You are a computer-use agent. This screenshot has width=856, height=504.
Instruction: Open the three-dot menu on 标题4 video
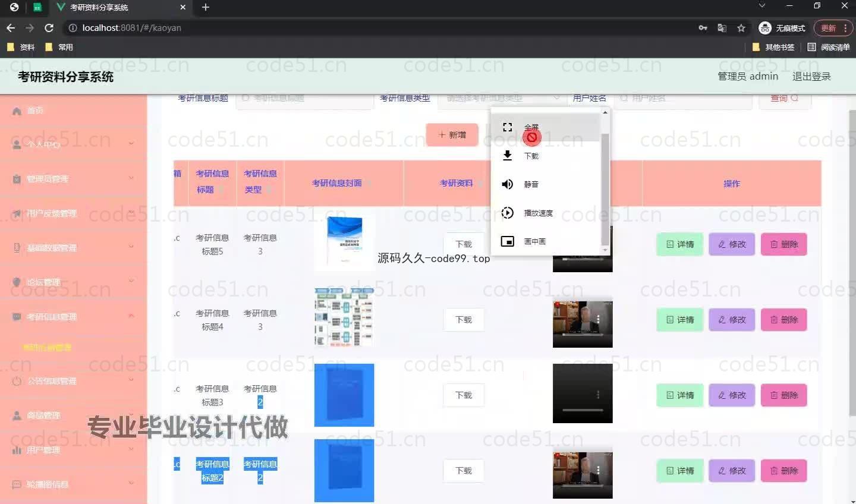click(x=598, y=320)
